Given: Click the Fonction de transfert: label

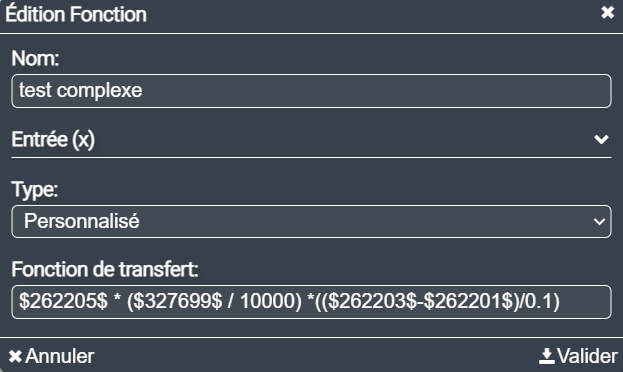Looking at the screenshot, I should (105, 269).
